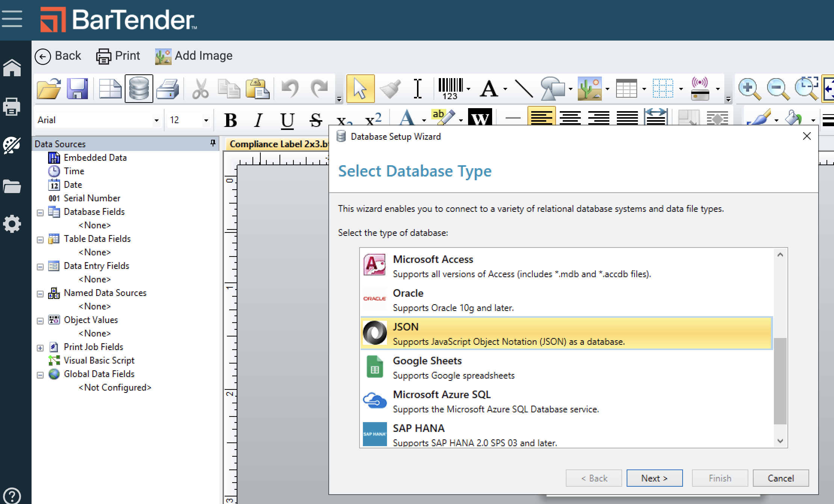Select the Line drawing tool

pyautogui.click(x=523, y=89)
